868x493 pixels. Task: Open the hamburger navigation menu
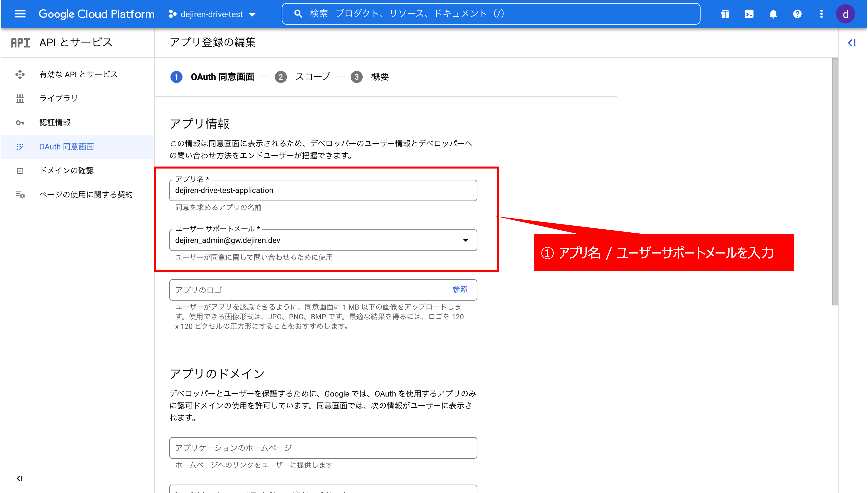[20, 14]
